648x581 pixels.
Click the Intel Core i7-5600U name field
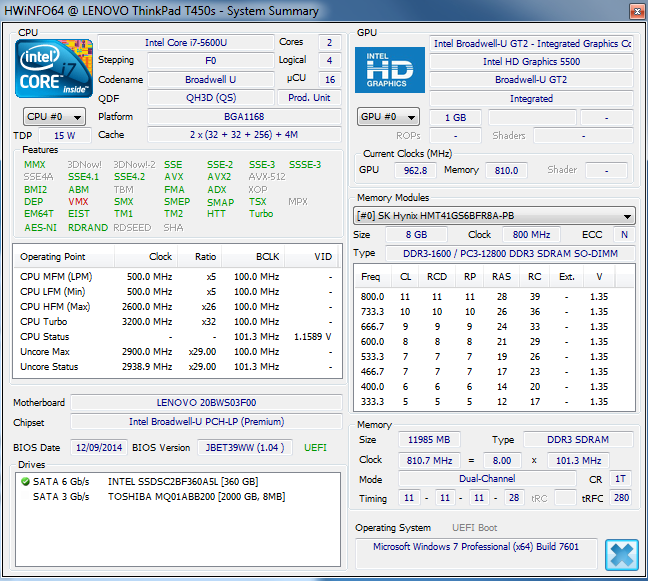click(x=185, y=43)
